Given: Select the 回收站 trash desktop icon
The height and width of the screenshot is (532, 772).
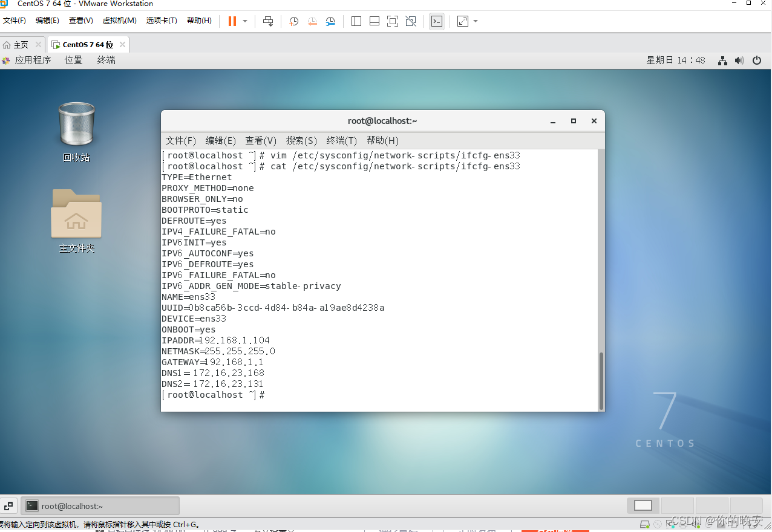Looking at the screenshot, I should (76, 132).
